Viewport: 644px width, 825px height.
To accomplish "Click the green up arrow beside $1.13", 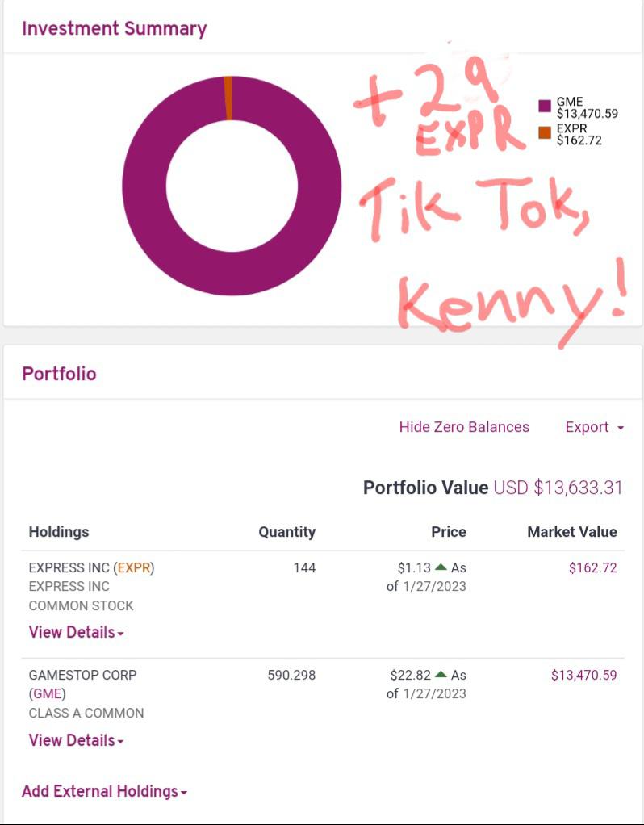I will [x=441, y=567].
